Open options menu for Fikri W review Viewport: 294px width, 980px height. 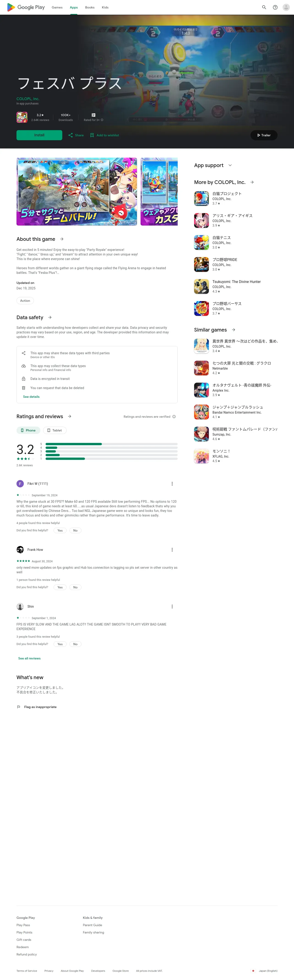pyautogui.click(x=172, y=483)
